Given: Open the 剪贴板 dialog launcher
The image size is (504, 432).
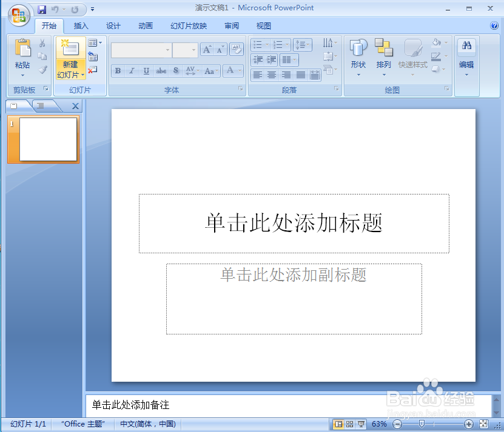Looking at the screenshot, I should pyautogui.click(x=46, y=88).
